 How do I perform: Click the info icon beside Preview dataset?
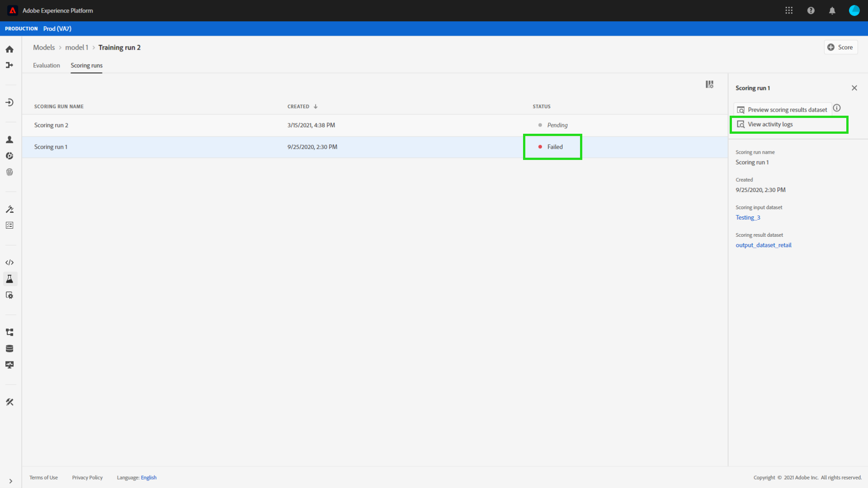[x=837, y=108]
